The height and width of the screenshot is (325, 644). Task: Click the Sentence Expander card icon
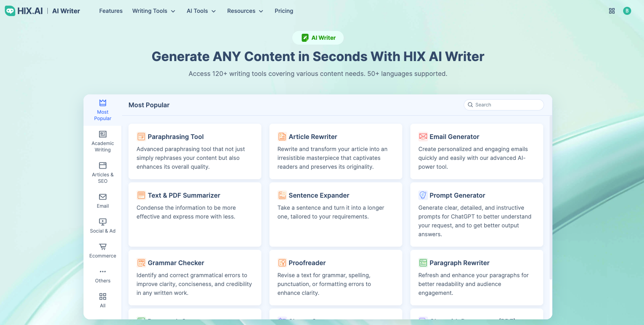(282, 195)
